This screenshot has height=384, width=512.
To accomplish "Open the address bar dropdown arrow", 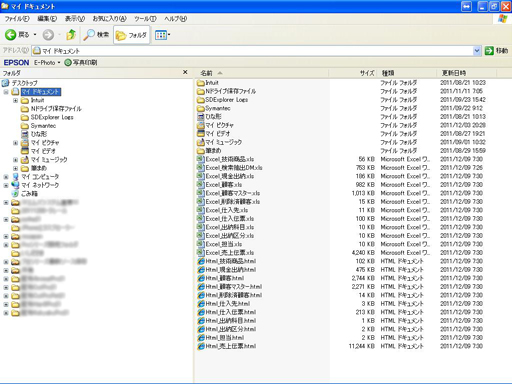I will (x=477, y=51).
